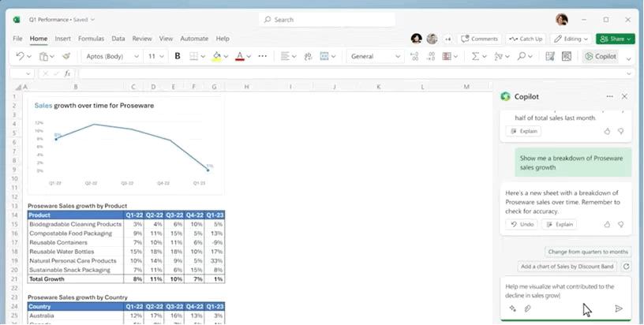Viewport: 644px width, 325px height.
Task: Switch to the Formulas ribbon tab
Action: 91,38
